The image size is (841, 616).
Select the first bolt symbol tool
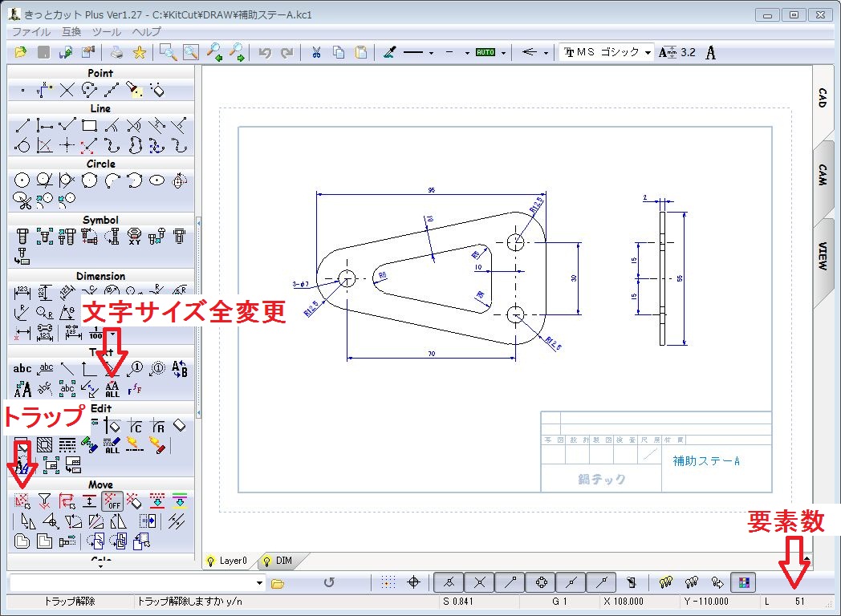(x=22, y=236)
